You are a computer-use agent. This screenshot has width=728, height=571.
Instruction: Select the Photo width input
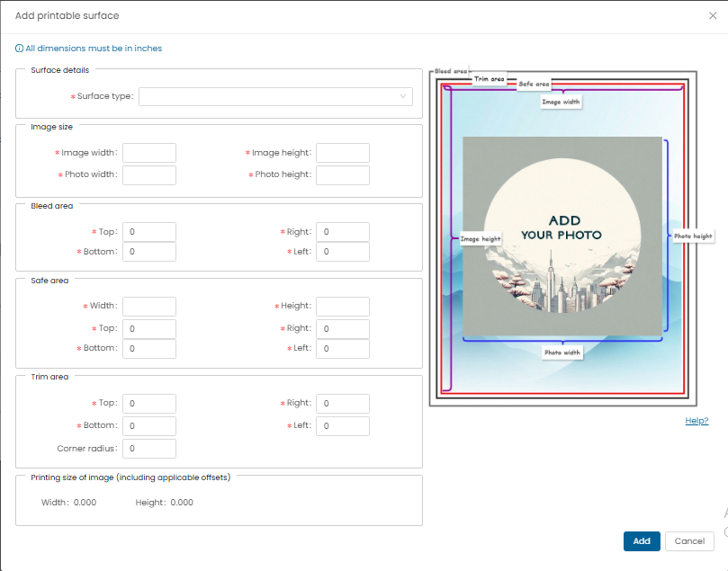(149, 174)
